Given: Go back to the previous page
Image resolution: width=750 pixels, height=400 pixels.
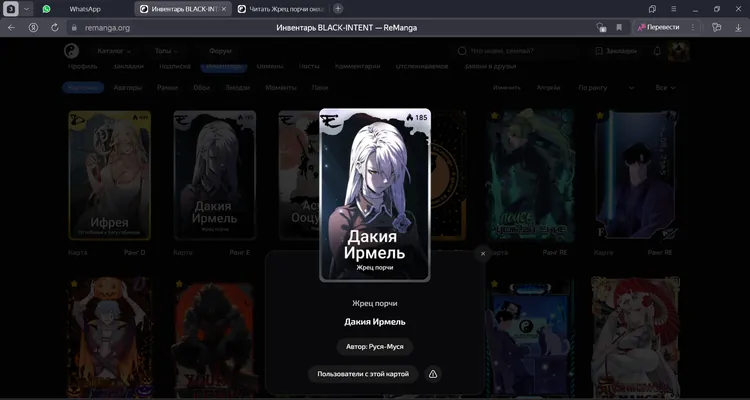Looking at the screenshot, I should pos(11,28).
